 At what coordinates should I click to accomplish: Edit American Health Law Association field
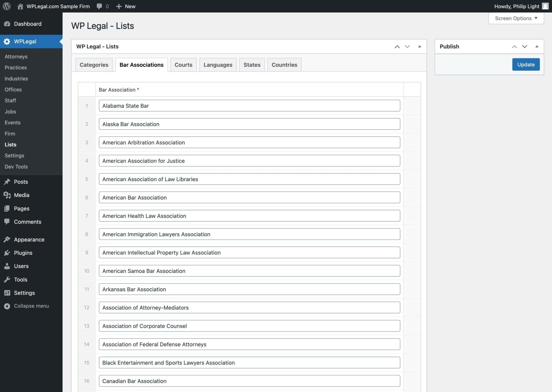(x=249, y=216)
